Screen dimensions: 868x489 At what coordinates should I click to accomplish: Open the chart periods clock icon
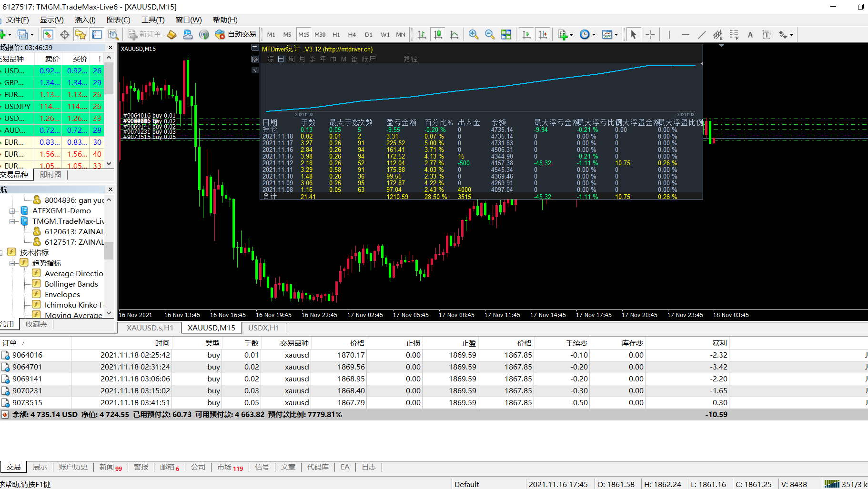click(x=585, y=34)
